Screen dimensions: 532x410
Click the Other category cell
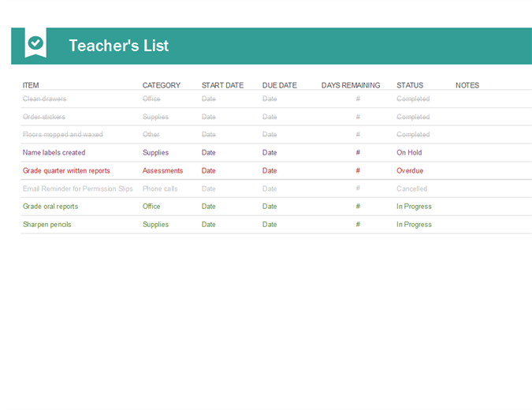tap(151, 134)
